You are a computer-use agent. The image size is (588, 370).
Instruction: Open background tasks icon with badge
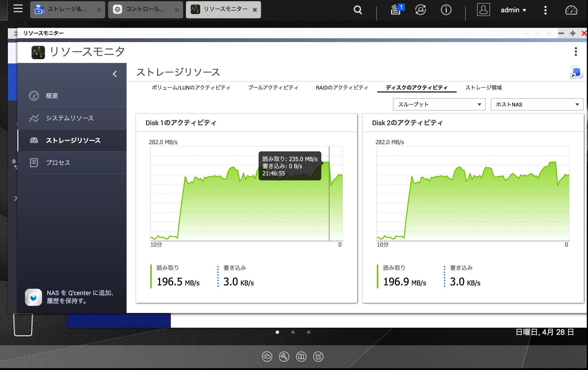tap(397, 10)
